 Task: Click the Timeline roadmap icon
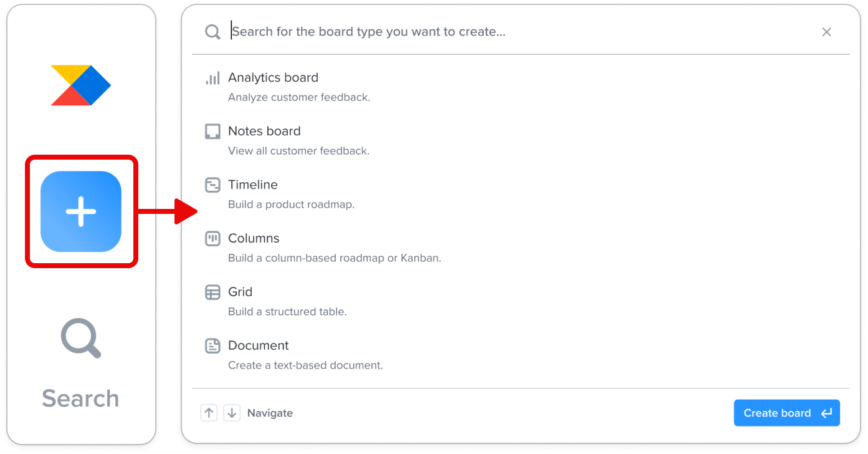[212, 185]
